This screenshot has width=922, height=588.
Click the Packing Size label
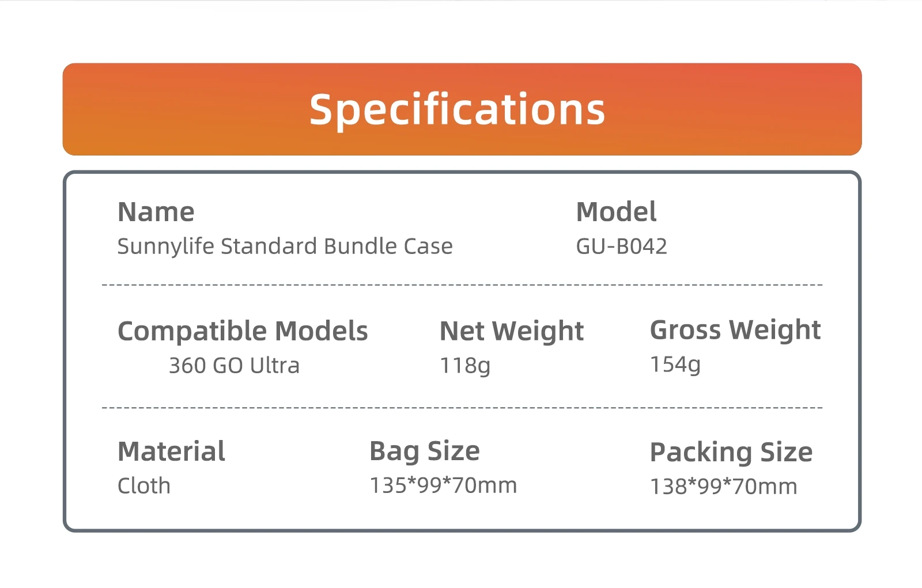coord(731,453)
